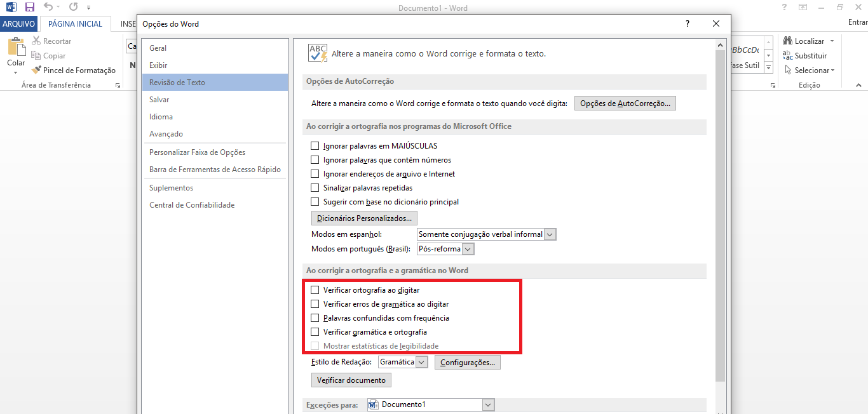
Task: Click the Redo/Repeat arrow icon
Action: 73,8
